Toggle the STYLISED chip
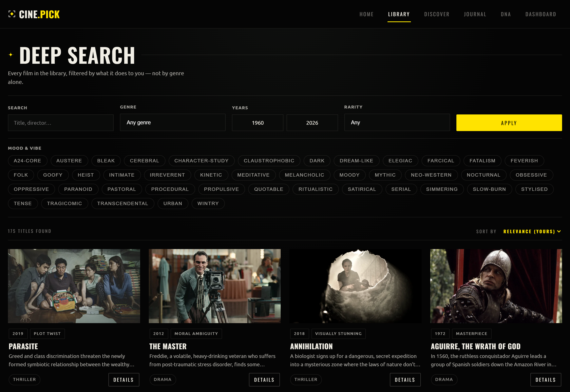 pyautogui.click(x=534, y=189)
